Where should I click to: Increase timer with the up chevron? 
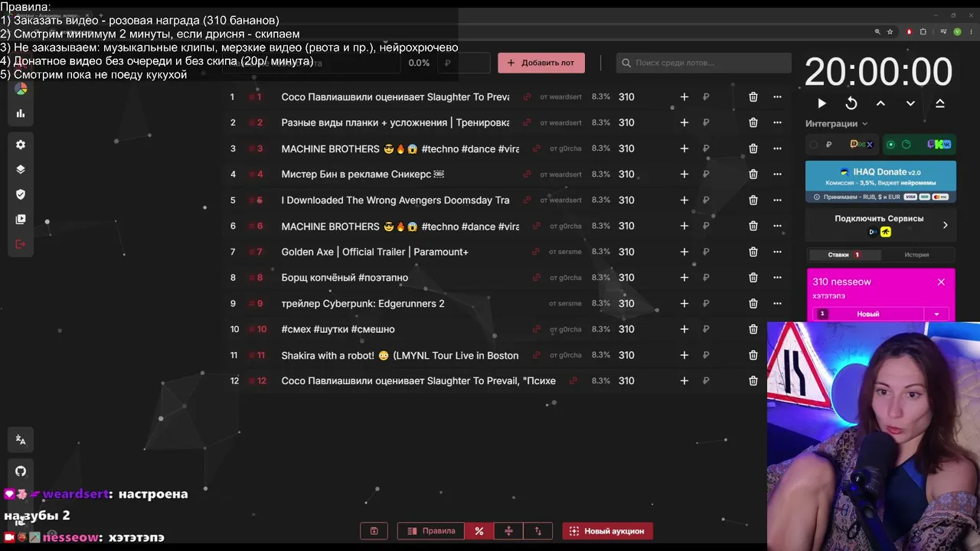pos(880,103)
